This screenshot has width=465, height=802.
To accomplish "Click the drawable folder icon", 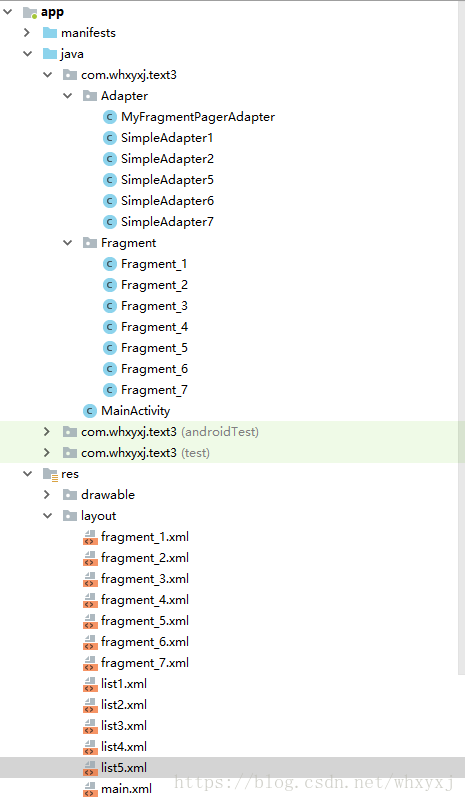I will pos(70,495).
